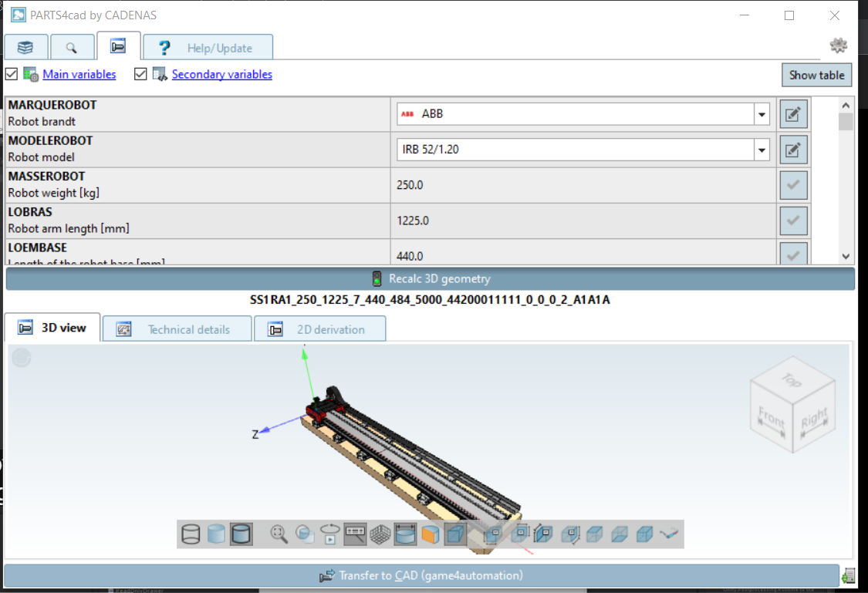Image resolution: width=868 pixels, height=593 pixels.
Task: Click edit icon for MODELEROBOT row
Action: (x=793, y=150)
